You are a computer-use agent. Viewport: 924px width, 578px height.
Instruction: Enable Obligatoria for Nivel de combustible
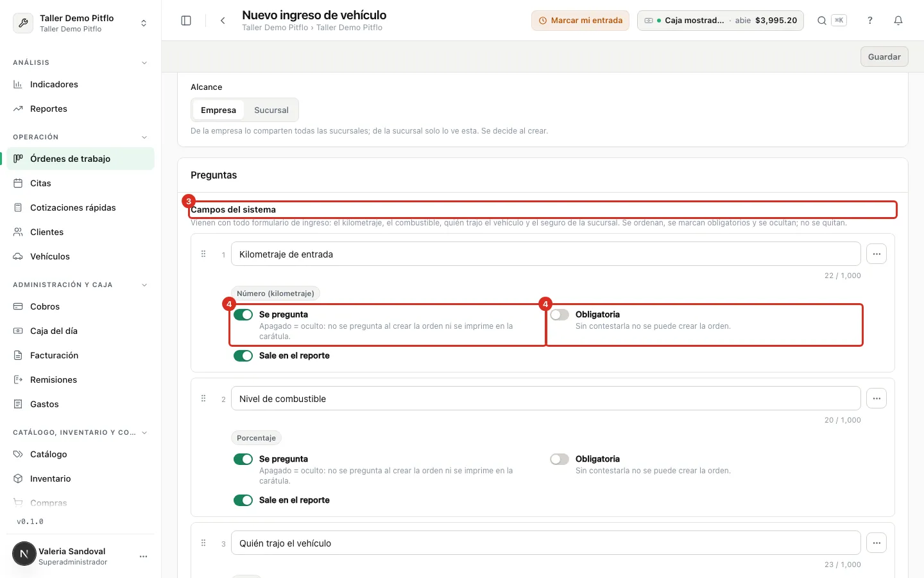pyautogui.click(x=560, y=459)
